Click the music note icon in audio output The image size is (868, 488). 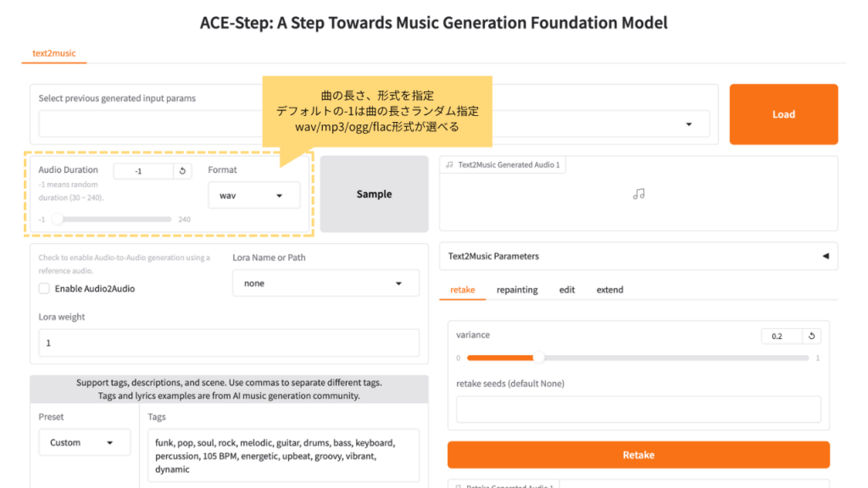coord(638,194)
